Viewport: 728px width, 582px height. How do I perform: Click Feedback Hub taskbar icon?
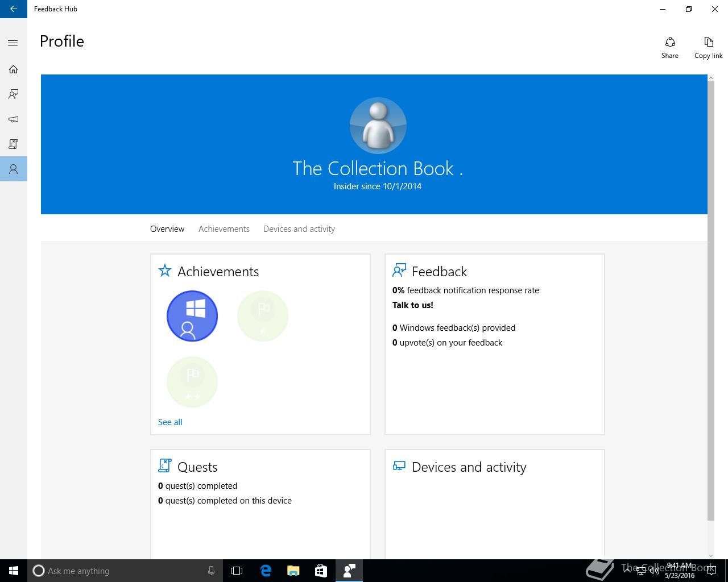[349, 571]
